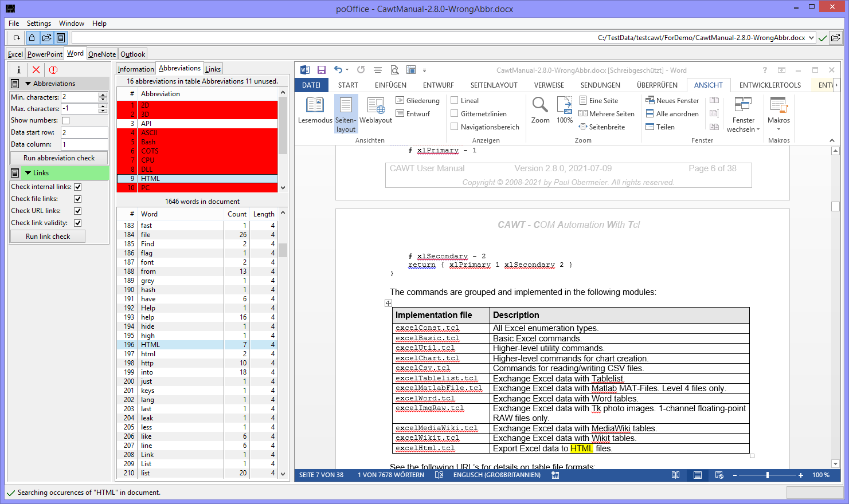The image size is (849, 504).
Task: Click the browse file icon at path field's right end
Action: (836, 38)
